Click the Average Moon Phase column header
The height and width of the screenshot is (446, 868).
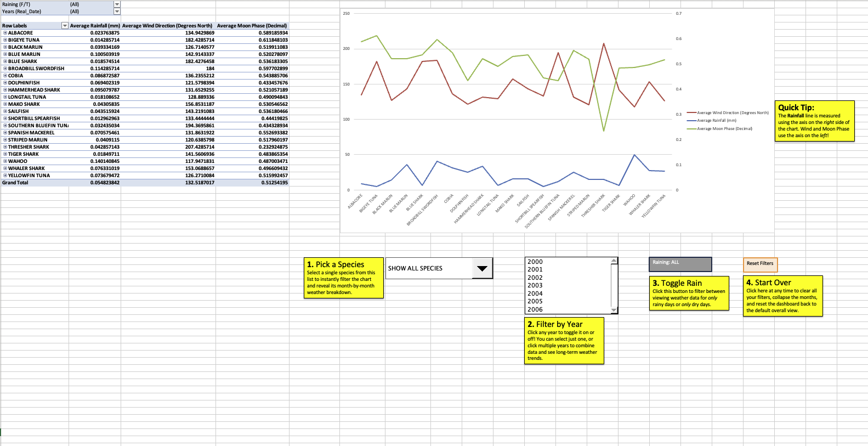[x=252, y=26]
